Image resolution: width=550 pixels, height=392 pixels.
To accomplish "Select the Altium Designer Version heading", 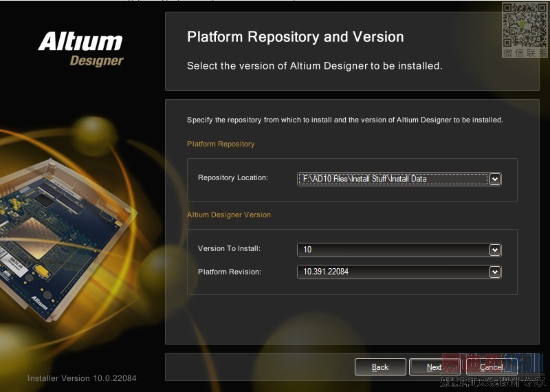I will pyautogui.click(x=229, y=215).
